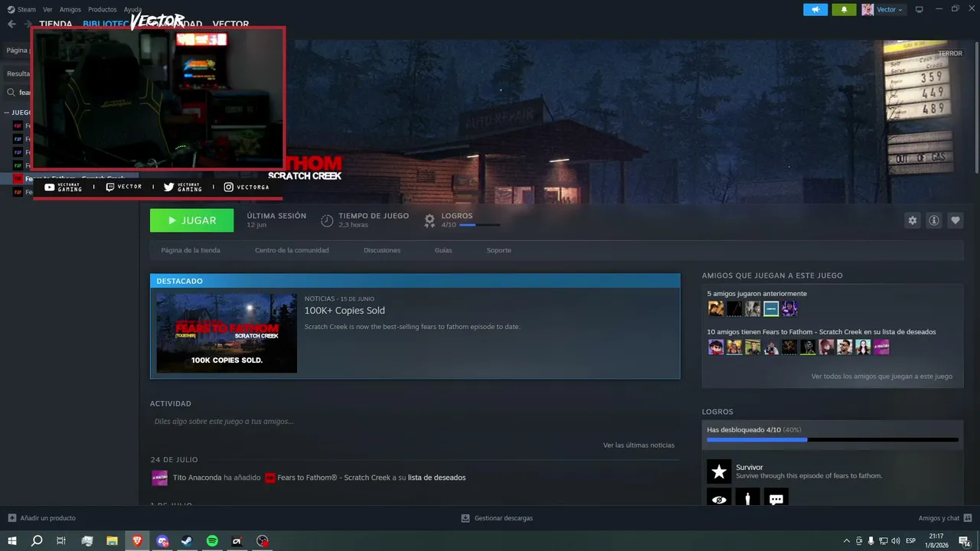Click Añadir un producto
Screen dimensions: 980x551
pyautogui.click(x=47, y=518)
